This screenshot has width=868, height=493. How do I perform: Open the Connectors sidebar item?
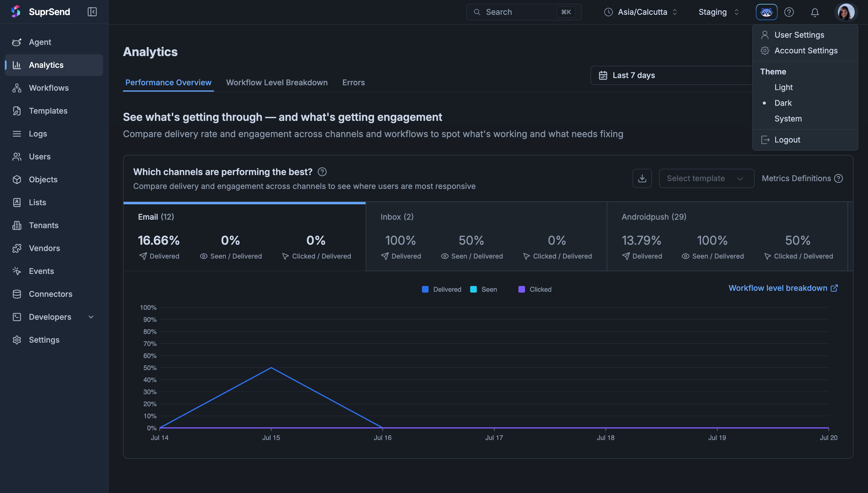(x=54, y=294)
